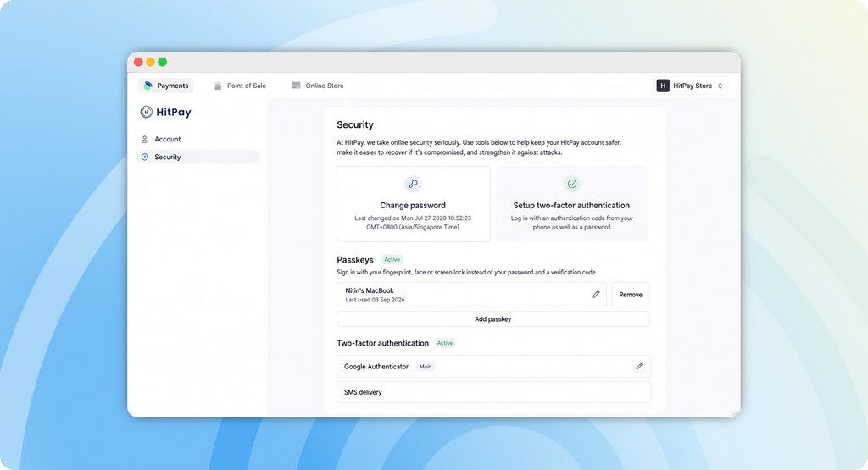
Task: Click the Nitin's MacBook passkey entry
Action: [x=471, y=295]
